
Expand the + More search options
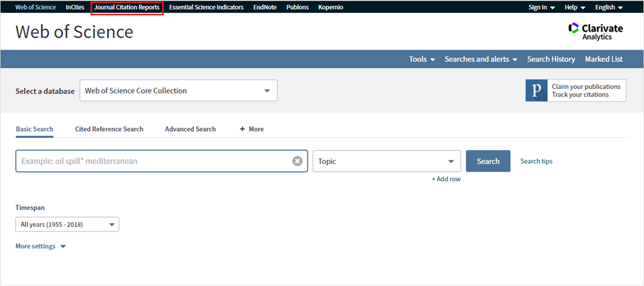252,129
